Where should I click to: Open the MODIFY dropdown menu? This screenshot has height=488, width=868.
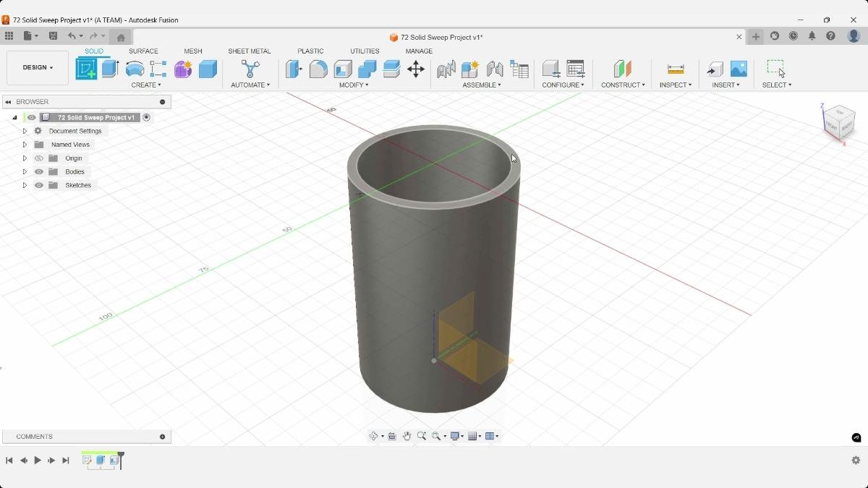[354, 85]
